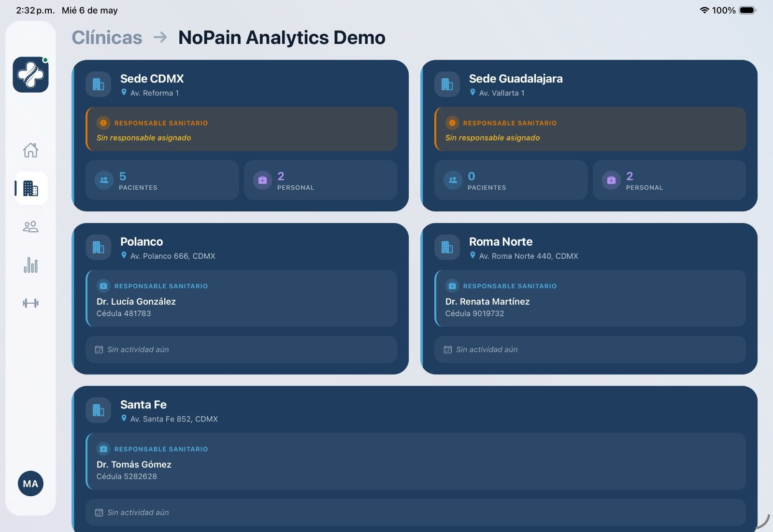Open Sede Guadalajara 2 Personal tile

(670, 180)
